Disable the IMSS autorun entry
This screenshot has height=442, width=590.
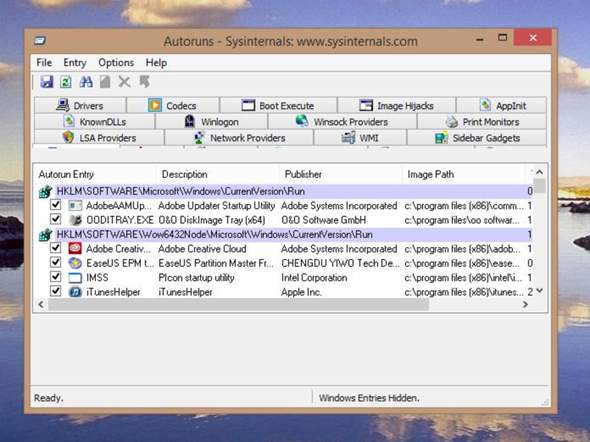tap(56, 277)
